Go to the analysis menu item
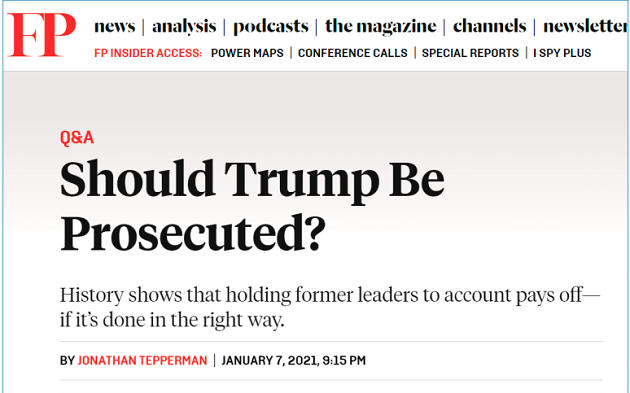The image size is (630, 393). (x=184, y=27)
